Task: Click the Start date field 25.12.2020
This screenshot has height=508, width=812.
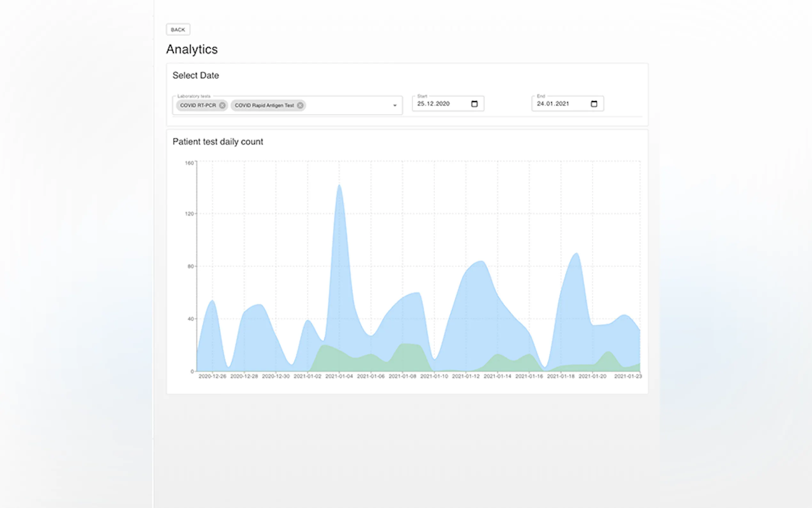Action: tap(433, 104)
